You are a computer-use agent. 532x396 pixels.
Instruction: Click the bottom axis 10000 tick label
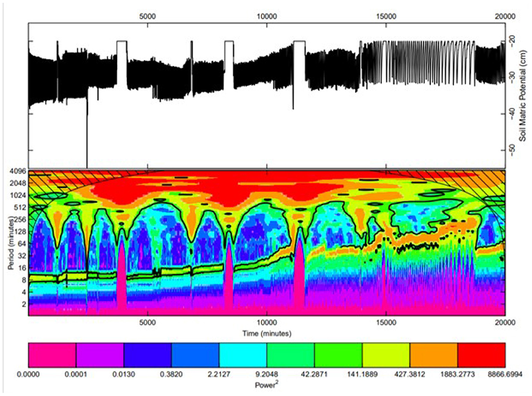267,322
